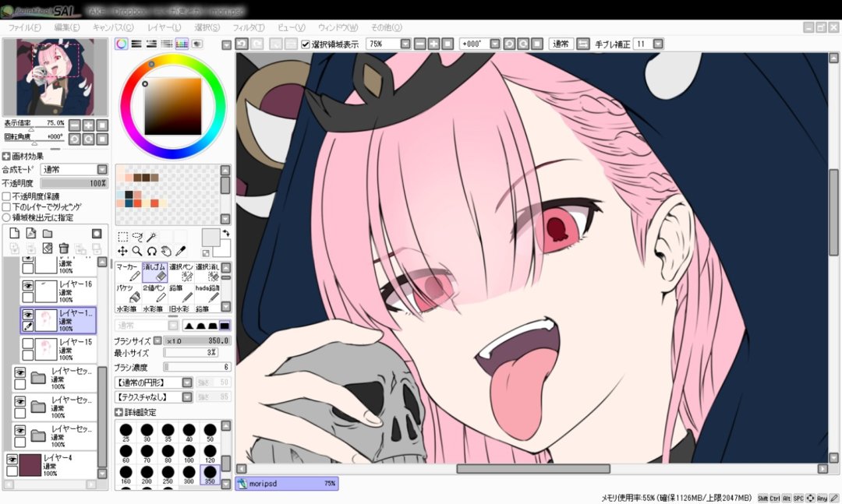Show レイヤー15 via visibility box
This screenshot has height=504, width=842.
[x=28, y=343]
